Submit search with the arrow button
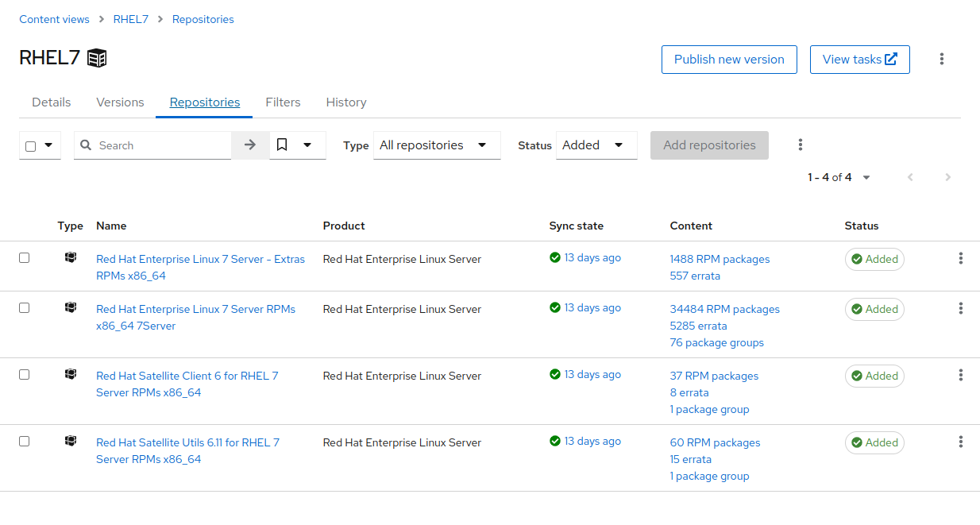 point(250,145)
